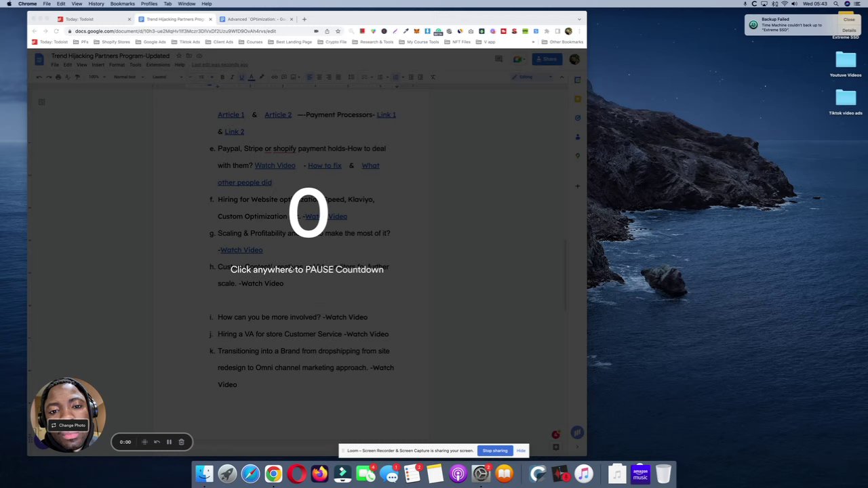Image resolution: width=868 pixels, height=488 pixels.
Task: Open Firefox in the Dock
Action: tap(319, 473)
